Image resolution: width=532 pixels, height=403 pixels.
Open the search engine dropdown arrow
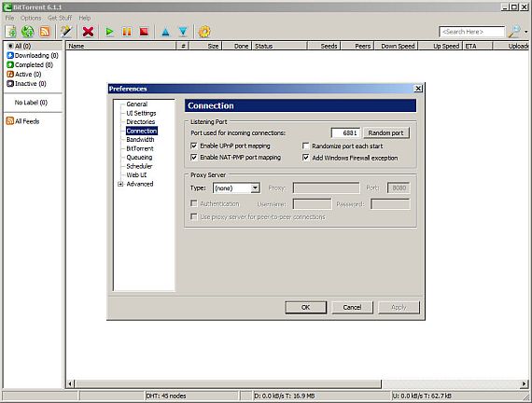(x=525, y=32)
